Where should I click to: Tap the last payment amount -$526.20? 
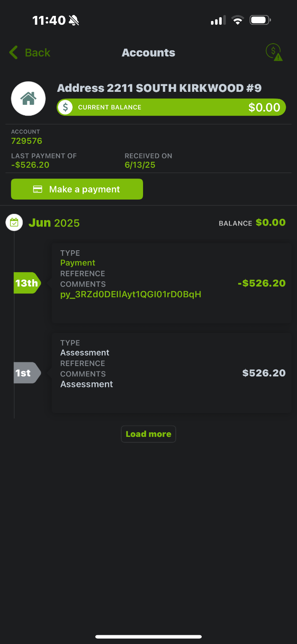pyautogui.click(x=30, y=165)
